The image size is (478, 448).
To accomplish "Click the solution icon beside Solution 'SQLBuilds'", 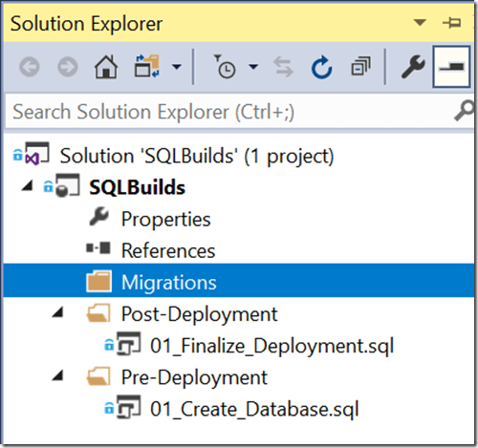I will tap(36, 154).
